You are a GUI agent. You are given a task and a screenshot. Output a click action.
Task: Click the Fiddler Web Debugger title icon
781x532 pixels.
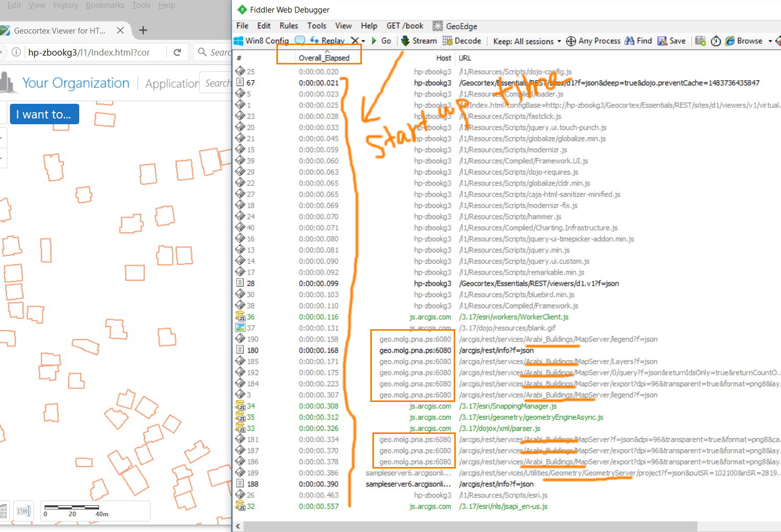click(x=242, y=9)
